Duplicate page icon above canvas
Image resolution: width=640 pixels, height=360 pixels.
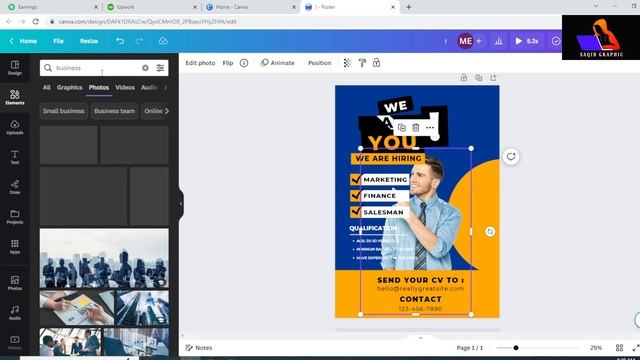[478, 78]
